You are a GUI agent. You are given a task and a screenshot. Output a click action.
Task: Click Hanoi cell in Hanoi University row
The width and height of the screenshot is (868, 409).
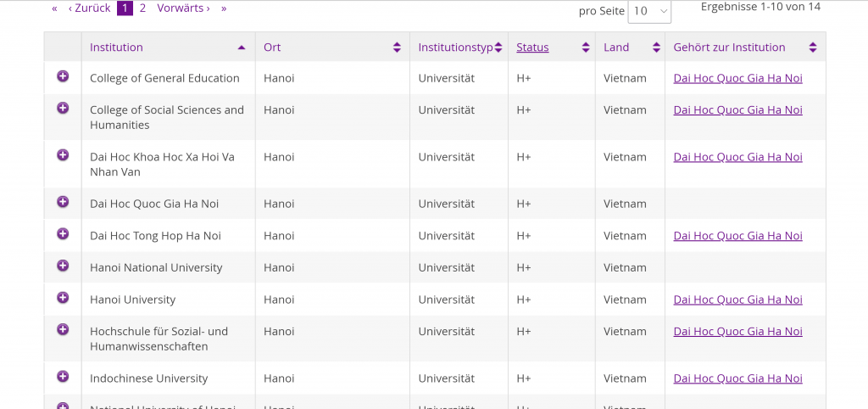coord(279,300)
